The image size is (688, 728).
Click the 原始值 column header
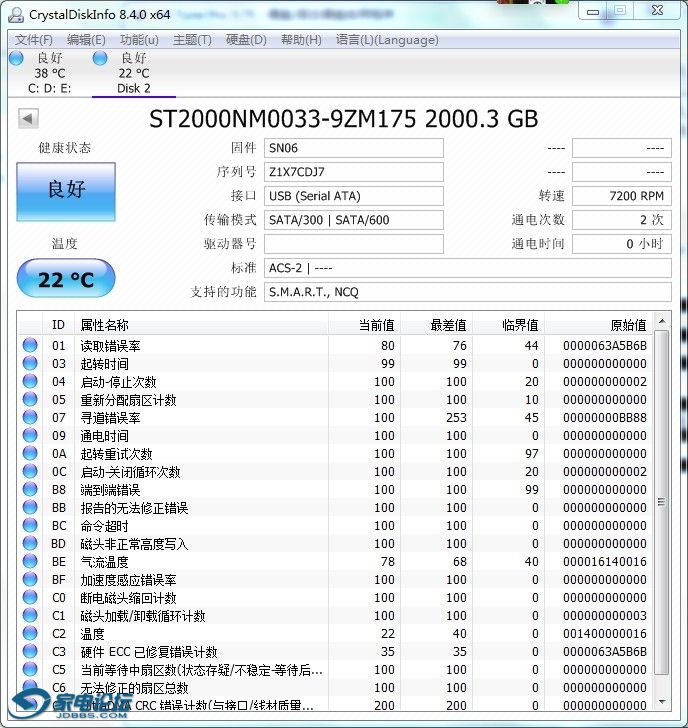(x=598, y=325)
